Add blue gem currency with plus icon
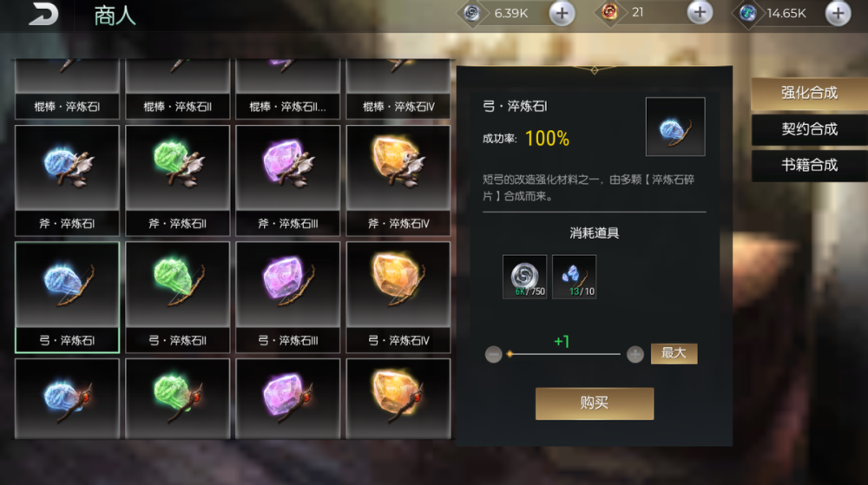Screen dimensions: 868x485 pos(838,13)
